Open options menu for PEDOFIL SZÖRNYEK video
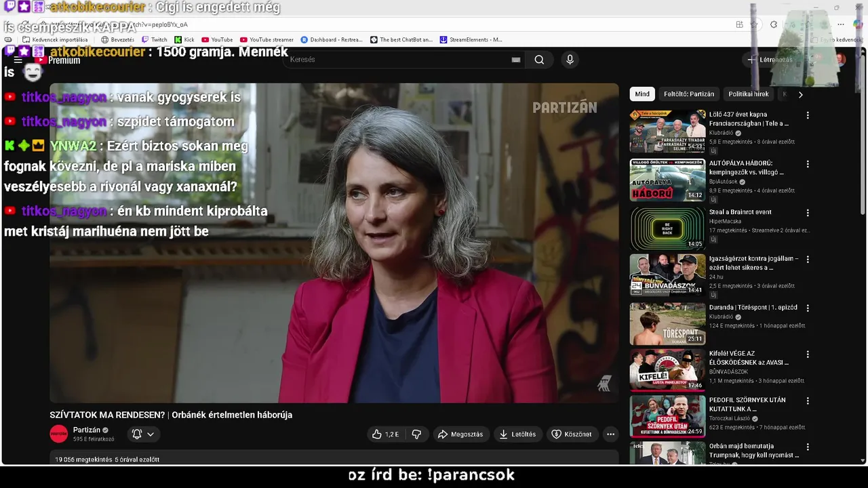This screenshot has width=868, height=488. pyautogui.click(x=807, y=401)
